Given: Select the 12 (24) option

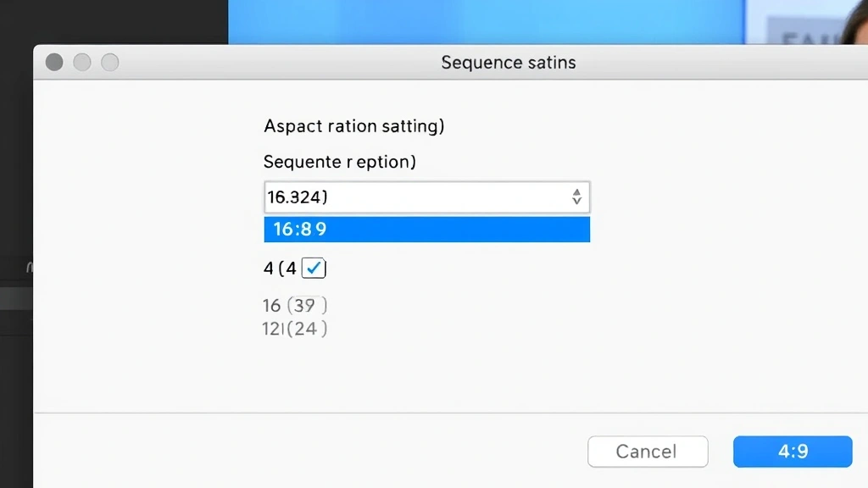Looking at the screenshot, I should click(x=297, y=329).
